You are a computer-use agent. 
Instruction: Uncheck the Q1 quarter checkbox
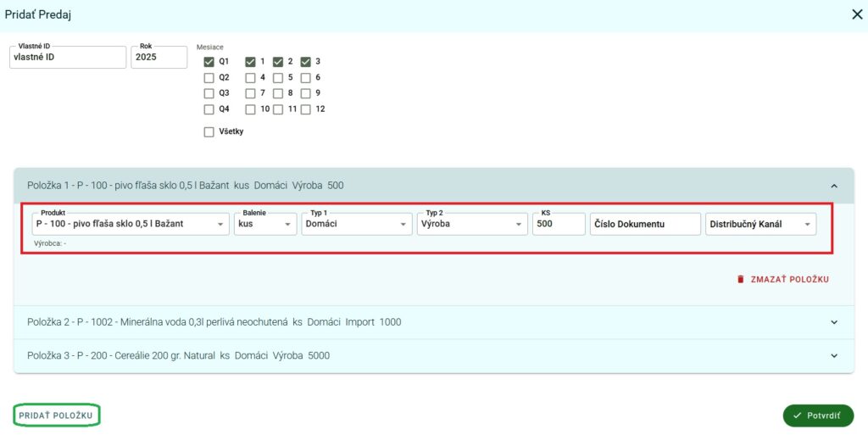point(209,62)
